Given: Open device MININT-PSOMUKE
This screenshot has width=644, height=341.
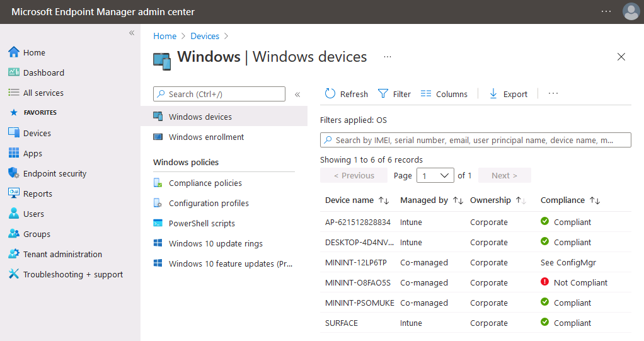Looking at the screenshot, I should 359,303.
